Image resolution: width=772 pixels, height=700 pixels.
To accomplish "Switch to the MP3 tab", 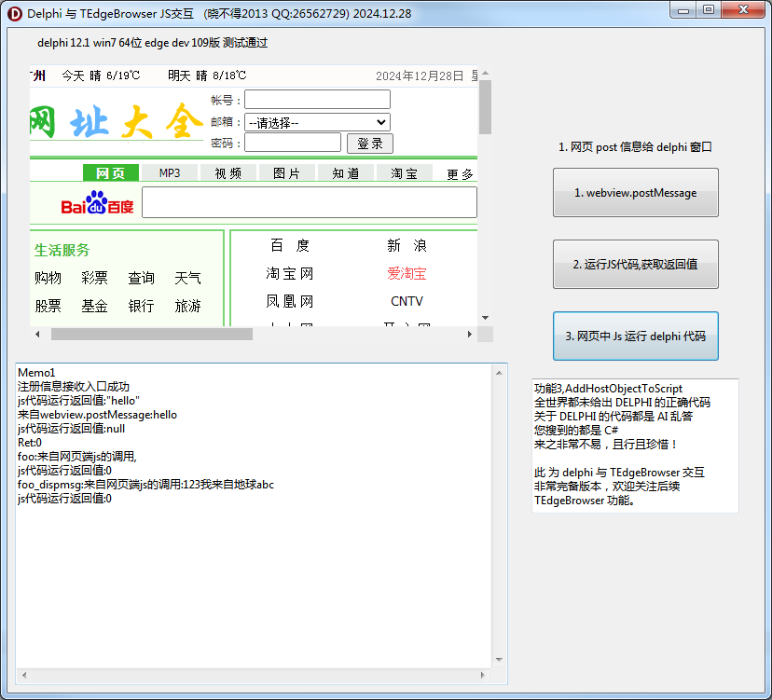I will (169, 172).
